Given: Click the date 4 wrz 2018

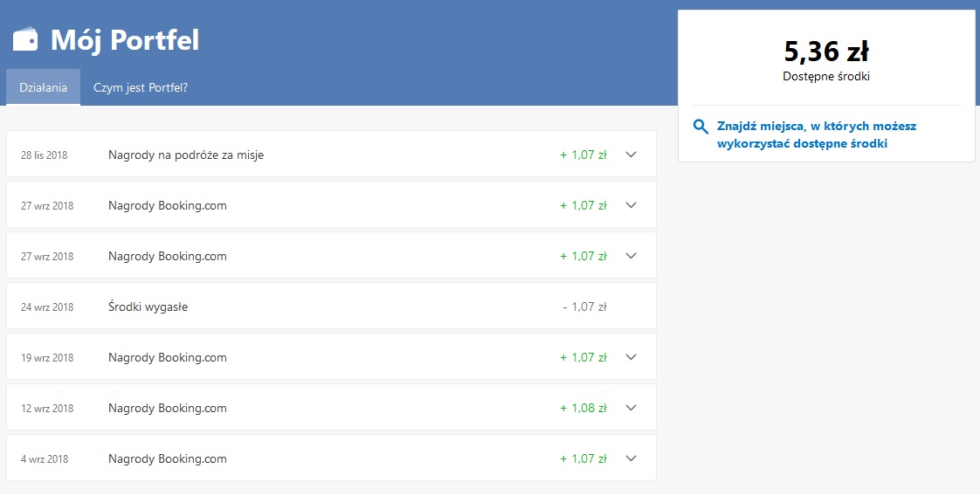Looking at the screenshot, I should (x=45, y=458).
